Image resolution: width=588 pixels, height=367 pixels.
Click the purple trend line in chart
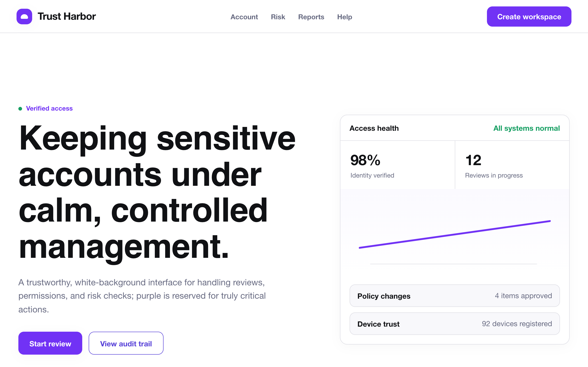point(455,234)
